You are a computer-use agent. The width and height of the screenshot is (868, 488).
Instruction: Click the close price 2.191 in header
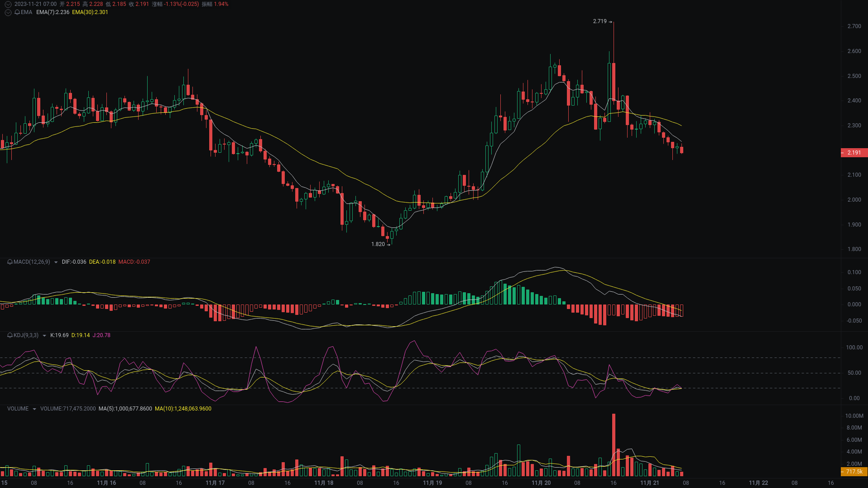pyautogui.click(x=142, y=4)
